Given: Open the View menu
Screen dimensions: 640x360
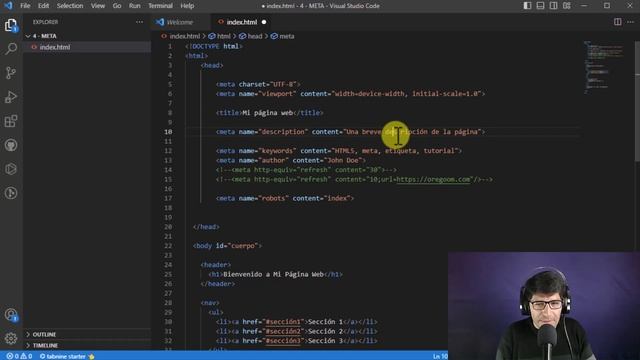Looking at the screenshot, I should 98,6.
